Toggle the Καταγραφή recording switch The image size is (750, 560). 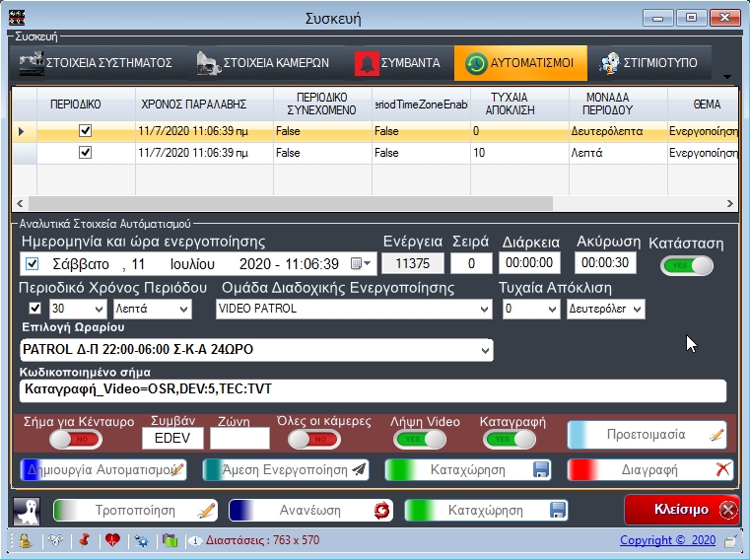pos(503,440)
